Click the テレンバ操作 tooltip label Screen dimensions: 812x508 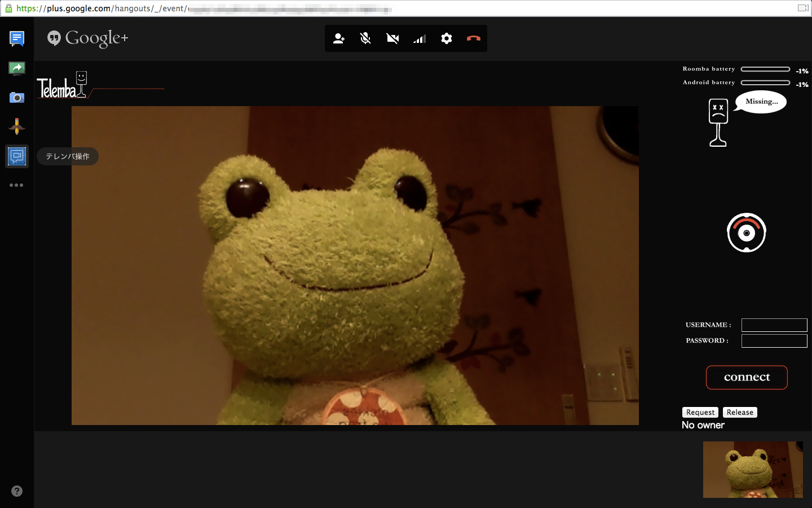68,156
